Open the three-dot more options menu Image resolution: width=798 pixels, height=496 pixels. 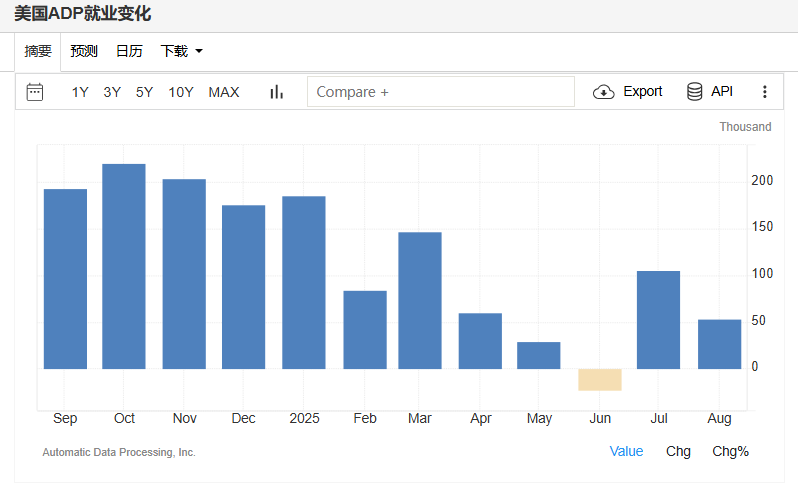765,92
